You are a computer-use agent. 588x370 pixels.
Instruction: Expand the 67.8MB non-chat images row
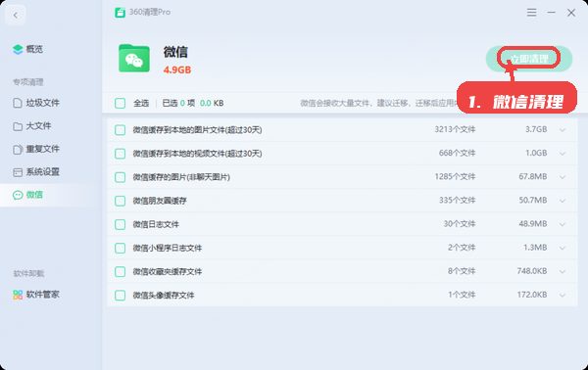pos(563,177)
